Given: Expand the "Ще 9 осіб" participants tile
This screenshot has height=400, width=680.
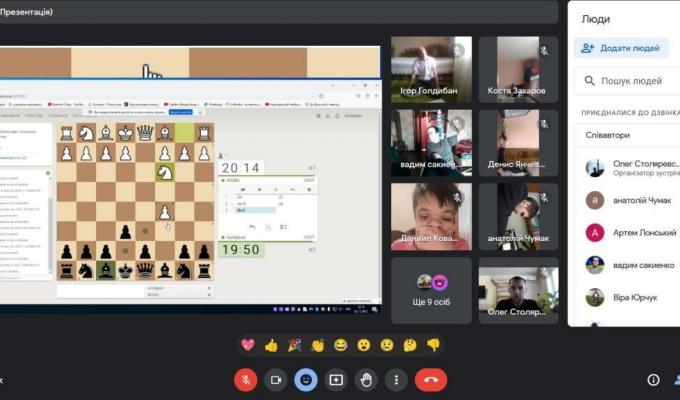Looking at the screenshot, I should 431,290.
